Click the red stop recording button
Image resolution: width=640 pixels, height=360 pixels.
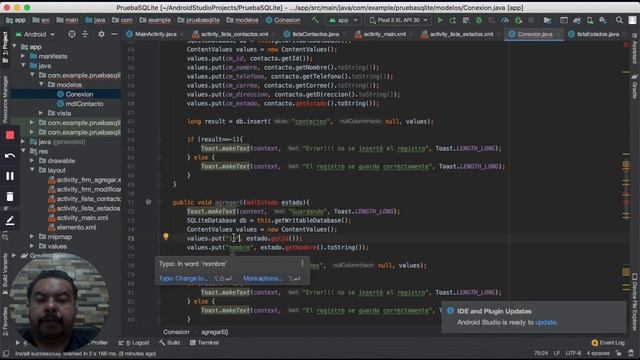tap(10, 135)
